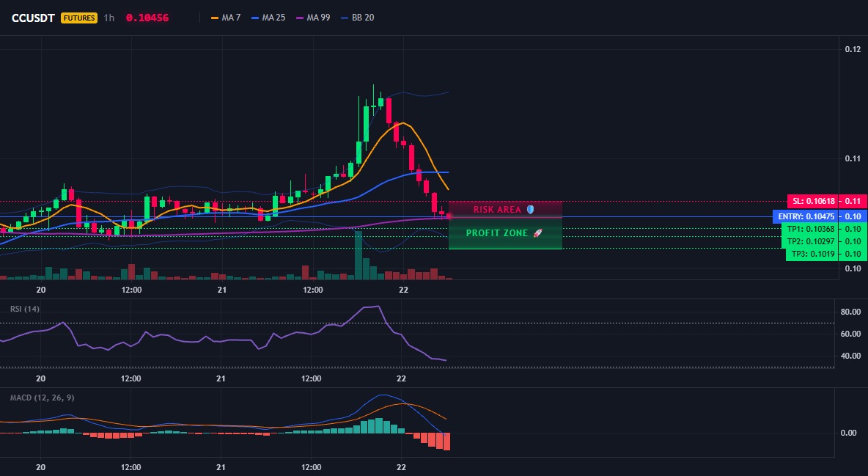This screenshot has height=476, width=868.
Task: Click the rocket icon beside PROFIT ZONE
Action: [x=537, y=233]
